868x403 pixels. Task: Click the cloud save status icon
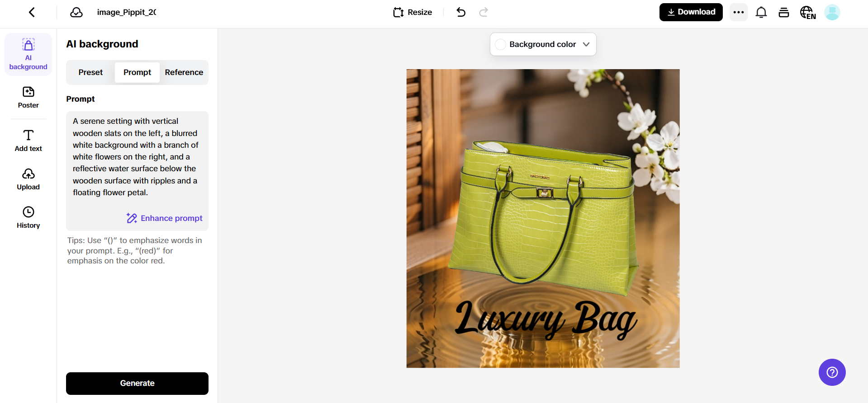[x=76, y=12]
